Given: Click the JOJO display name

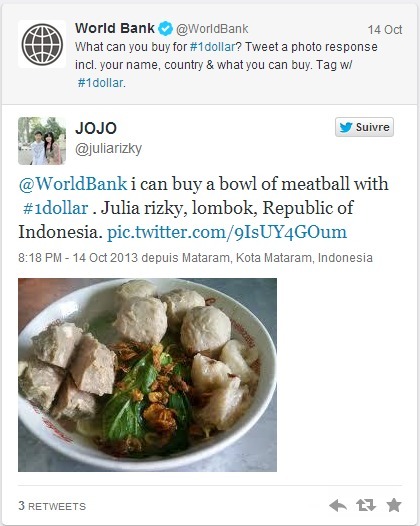Looking at the screenshot, I should pos(96,128).
